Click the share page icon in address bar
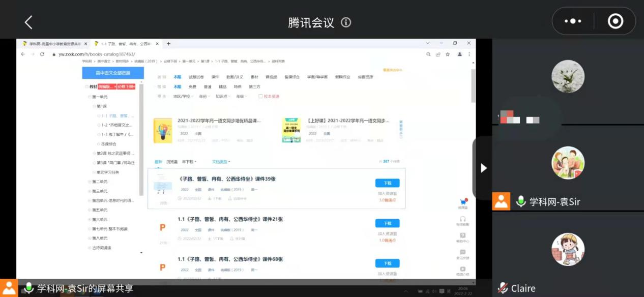The image size is (644, 297). pyautogui.click(x=438, y=54)
